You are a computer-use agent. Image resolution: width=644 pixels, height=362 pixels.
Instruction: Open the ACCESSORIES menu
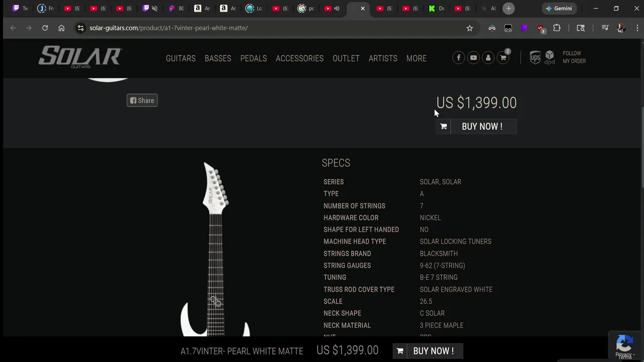(x=299, y=58)
